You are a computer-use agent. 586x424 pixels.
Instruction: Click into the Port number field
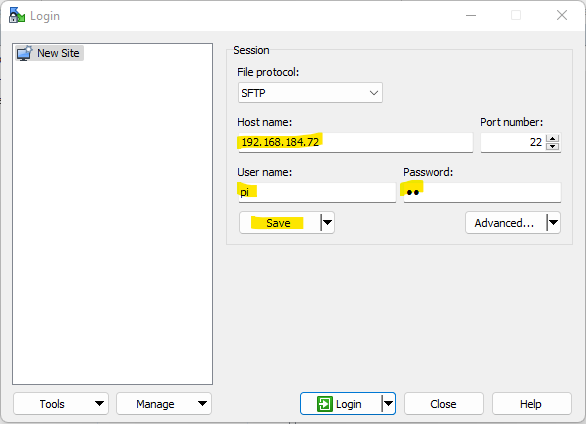(513, 142)
